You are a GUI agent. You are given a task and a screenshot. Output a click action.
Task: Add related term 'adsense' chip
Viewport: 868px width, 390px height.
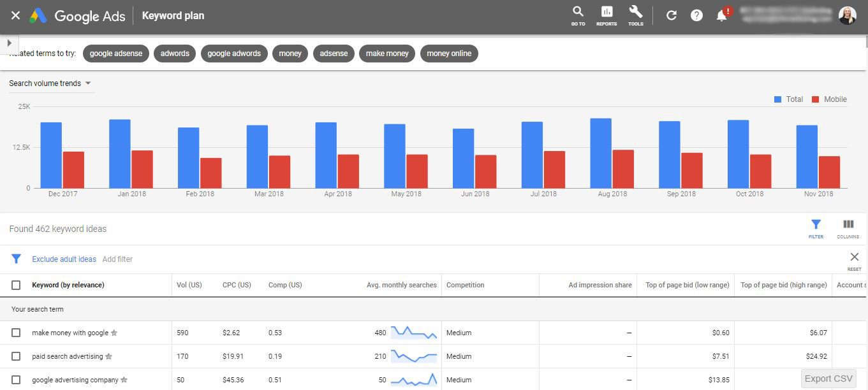tap(334, 54)
